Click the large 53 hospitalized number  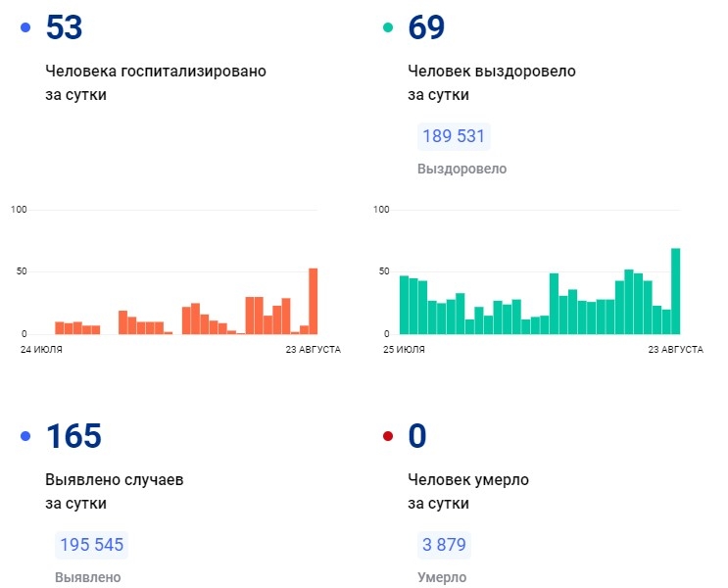point(65,28)
